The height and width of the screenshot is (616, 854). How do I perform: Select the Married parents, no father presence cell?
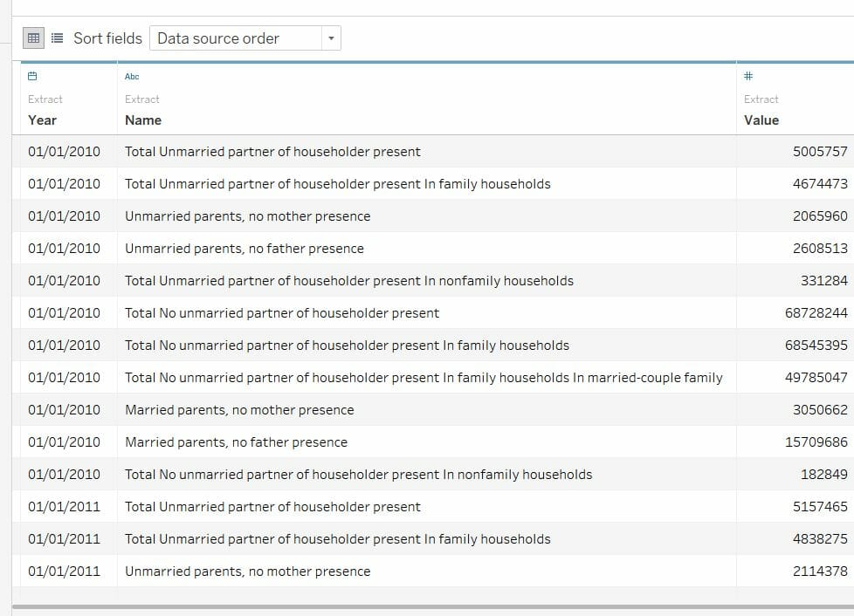click(427, 441)
